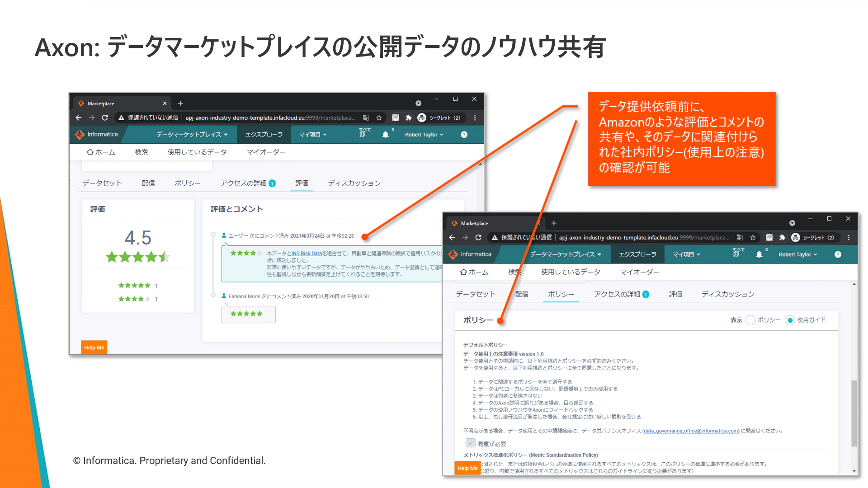This screenshot has height=488, width=868.
Task: Open エクスプローラ menu in front window
Action: click(x=637, y=254)
